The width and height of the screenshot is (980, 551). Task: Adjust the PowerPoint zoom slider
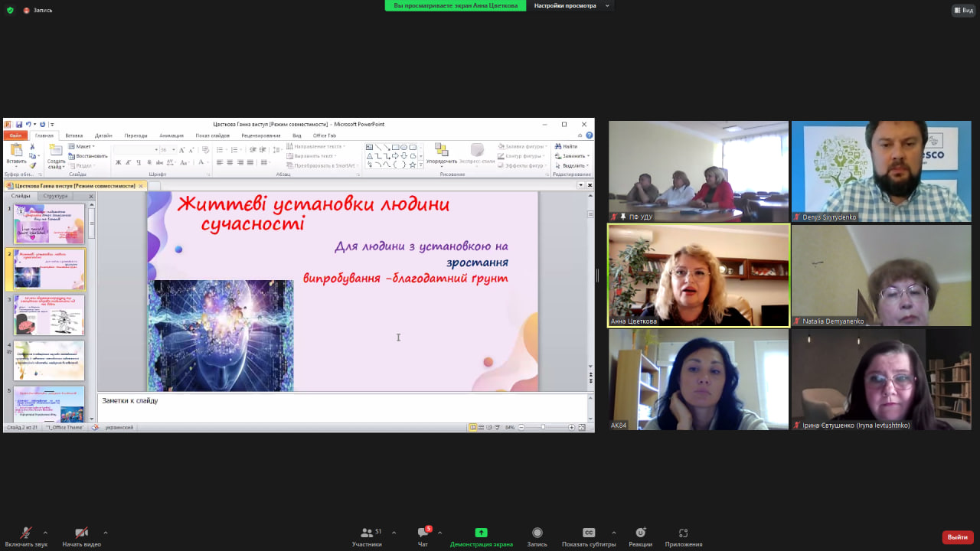pyautogui.click(x=544, y=427)
